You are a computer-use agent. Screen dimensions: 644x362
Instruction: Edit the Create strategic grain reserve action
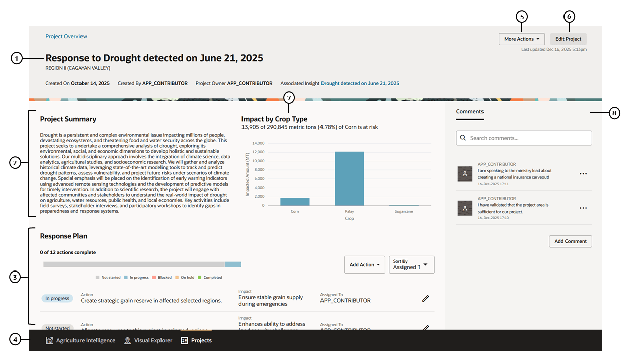(425, 299)
